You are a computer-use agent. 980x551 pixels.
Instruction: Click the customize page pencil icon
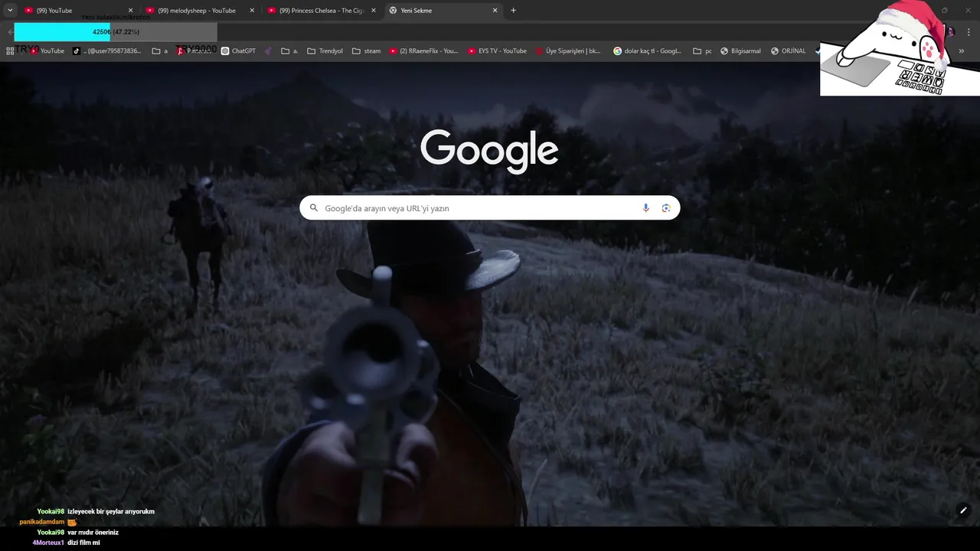coord(963,510)
